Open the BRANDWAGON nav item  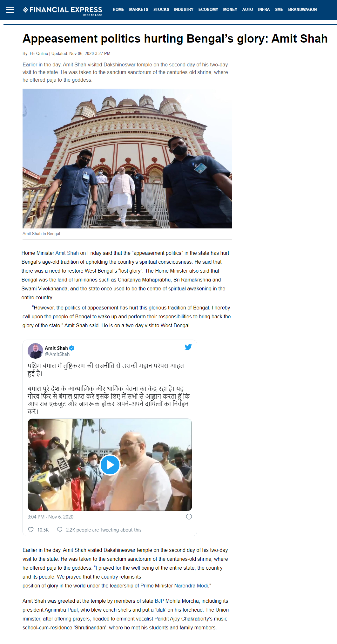pos(302,10)
